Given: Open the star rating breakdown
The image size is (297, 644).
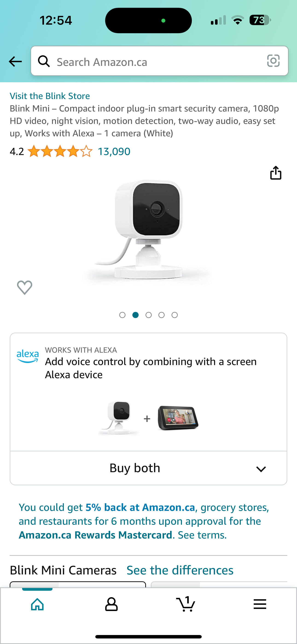Looking at the screenshot, I should coord(60,152).
